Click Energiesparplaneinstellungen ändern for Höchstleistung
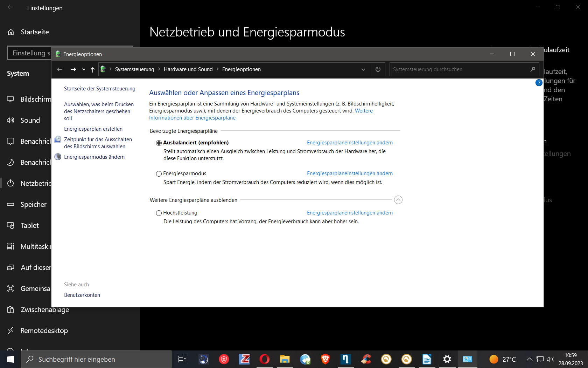The width and height of the screenshot is (588, 368). click(350, 213)
